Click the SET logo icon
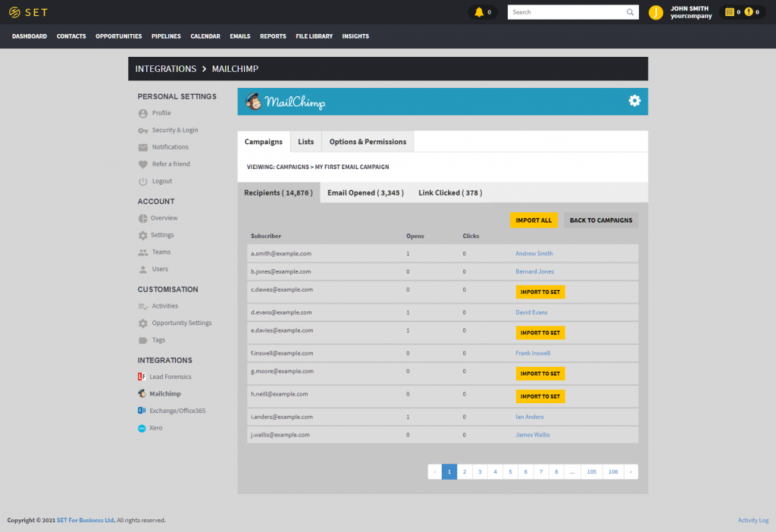Image resolution: width=776 pixels, height=532 pixels. coord(15,12)
